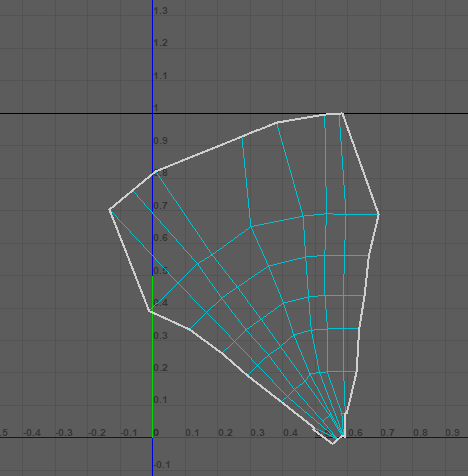The height and width of the screenshot is (476, 468).
Task: Click the 1.1 grid label
Action: 161,76
